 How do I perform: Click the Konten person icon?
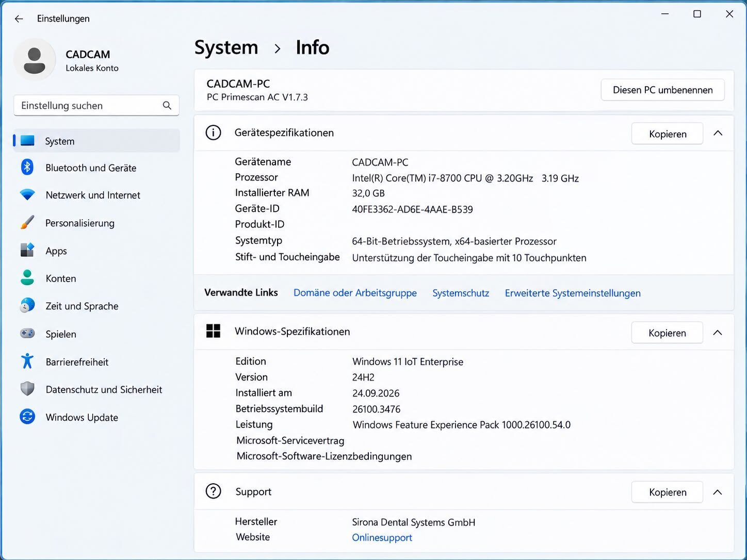(27, 278)
